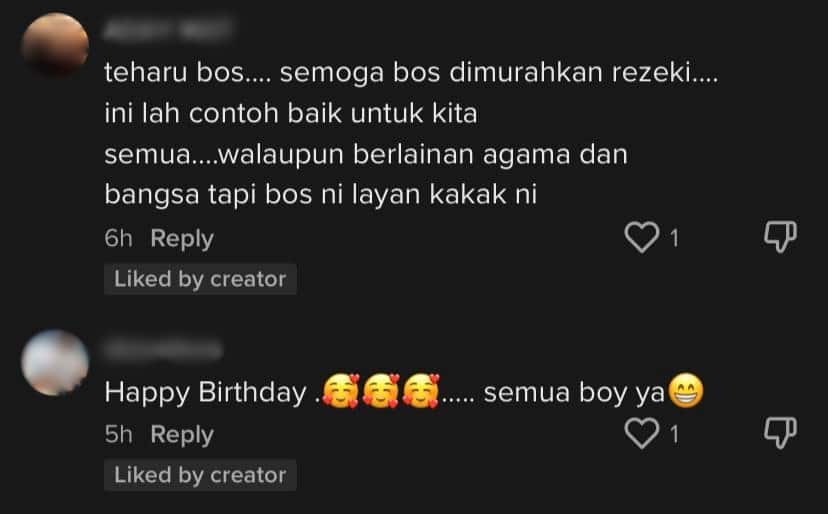This screenshot has width=828, height=514.
Task: Tap "Liked by creator" under the first comment
Action: coord(200,280)
